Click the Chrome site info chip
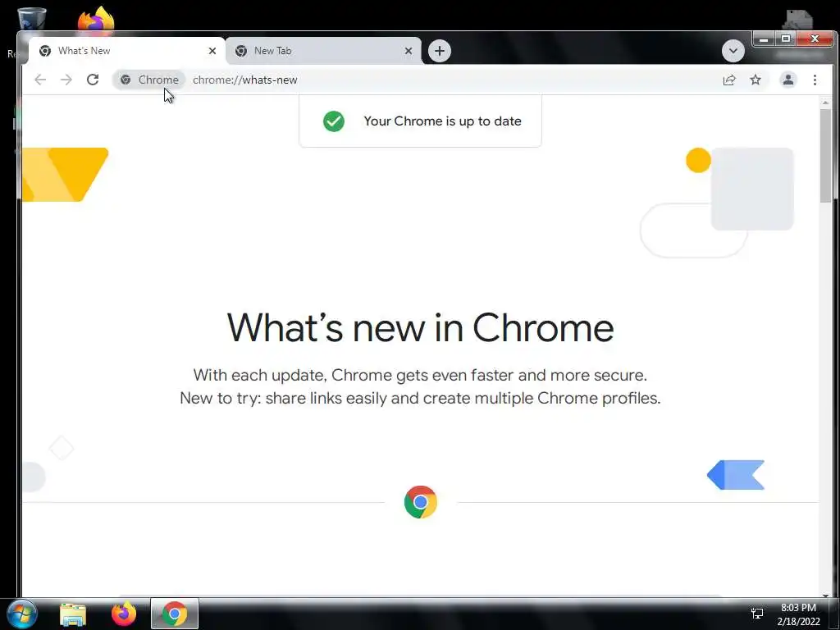 (x=149, y=80)
